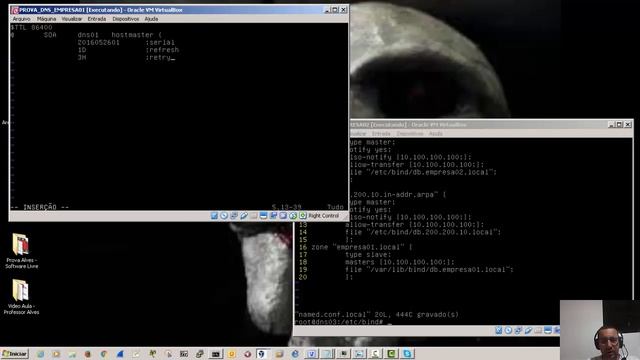This screenshot has height=360, width=640.
Task: Open the Máquina menu in EMPRESA01 window
Action: point(47,19)
